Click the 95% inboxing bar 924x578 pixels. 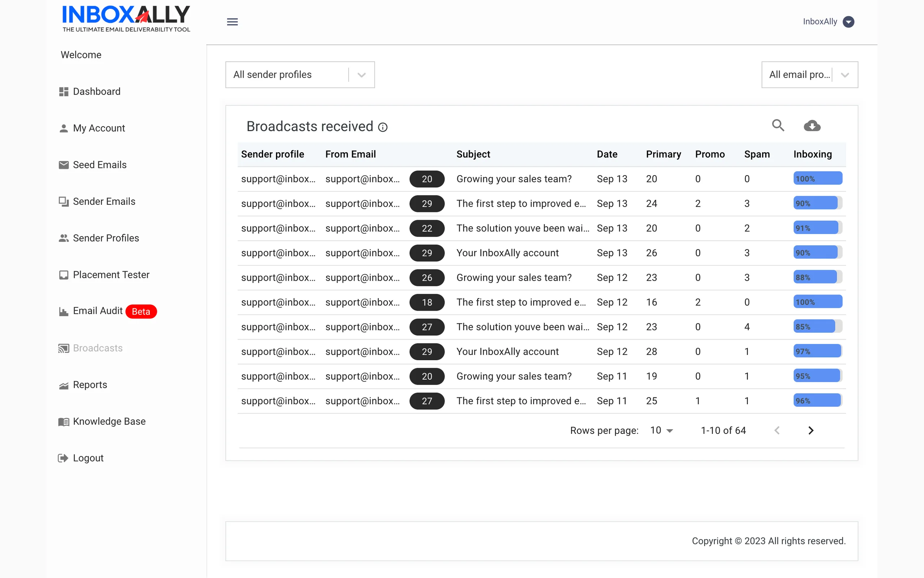point(818,376)
